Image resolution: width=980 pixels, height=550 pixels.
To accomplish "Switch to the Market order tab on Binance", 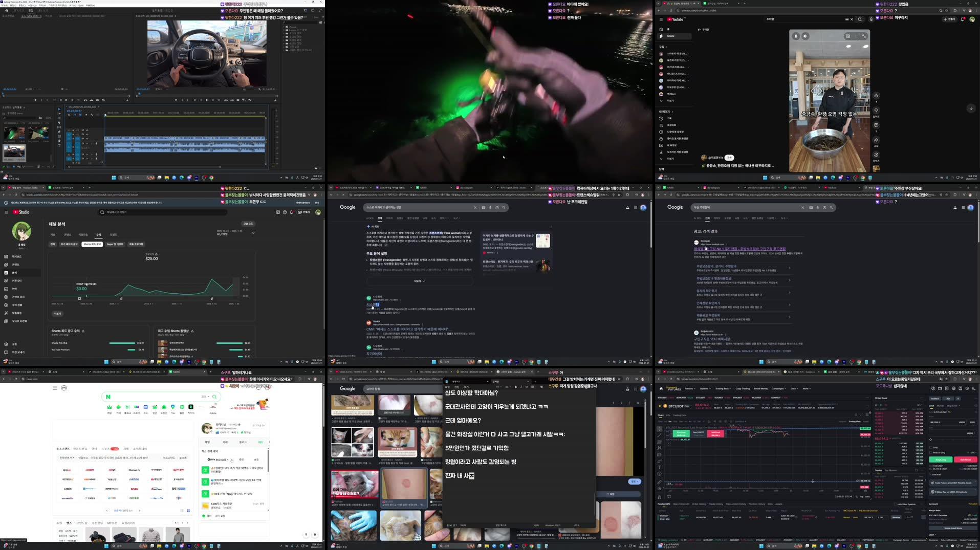I will pyautogui.click(x=941, y=406).
